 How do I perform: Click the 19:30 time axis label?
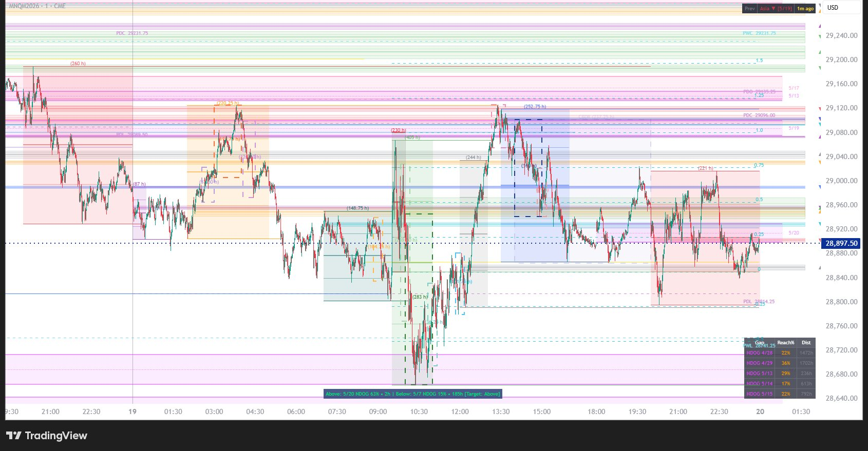pyautogui.click(x=637, y=411)
